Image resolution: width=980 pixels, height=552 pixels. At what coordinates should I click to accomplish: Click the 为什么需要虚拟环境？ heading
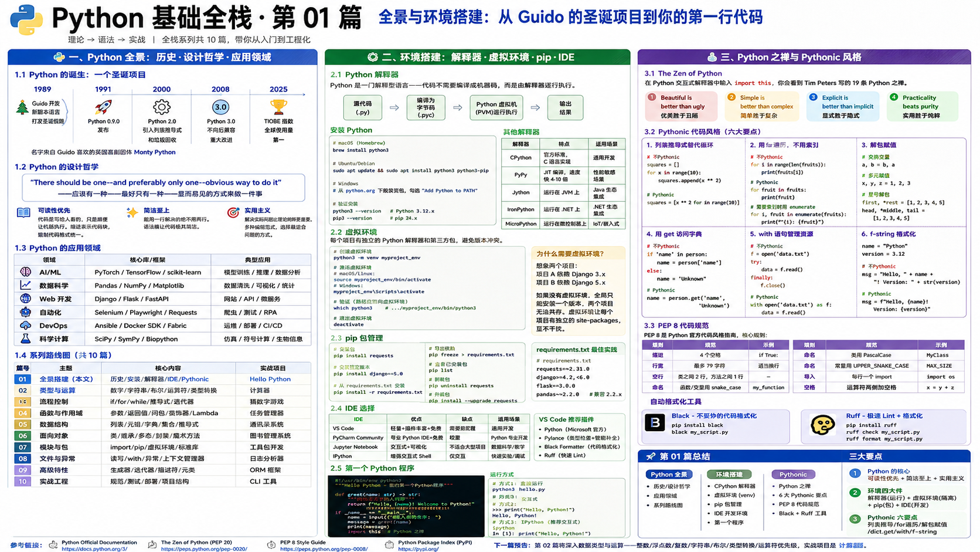click(570, 253)
